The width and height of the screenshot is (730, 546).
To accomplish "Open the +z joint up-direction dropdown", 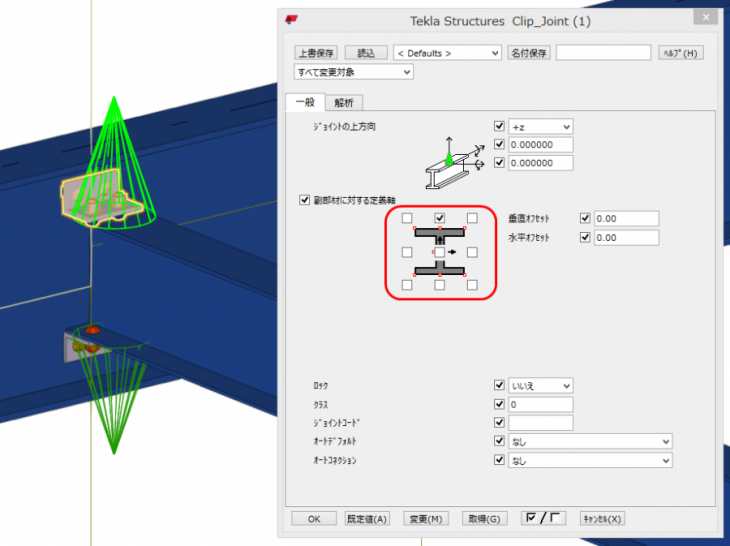I will [x=541, y=127].
